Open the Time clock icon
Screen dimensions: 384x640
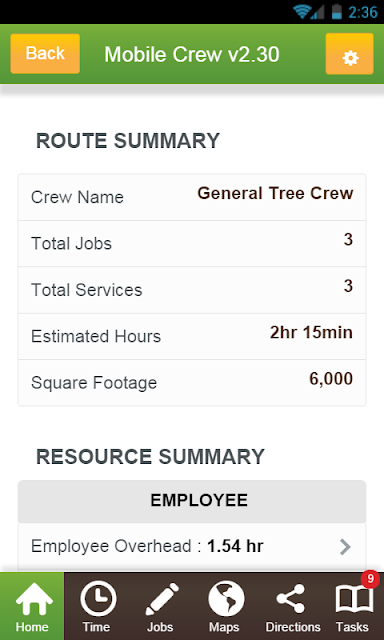[98, 598]
